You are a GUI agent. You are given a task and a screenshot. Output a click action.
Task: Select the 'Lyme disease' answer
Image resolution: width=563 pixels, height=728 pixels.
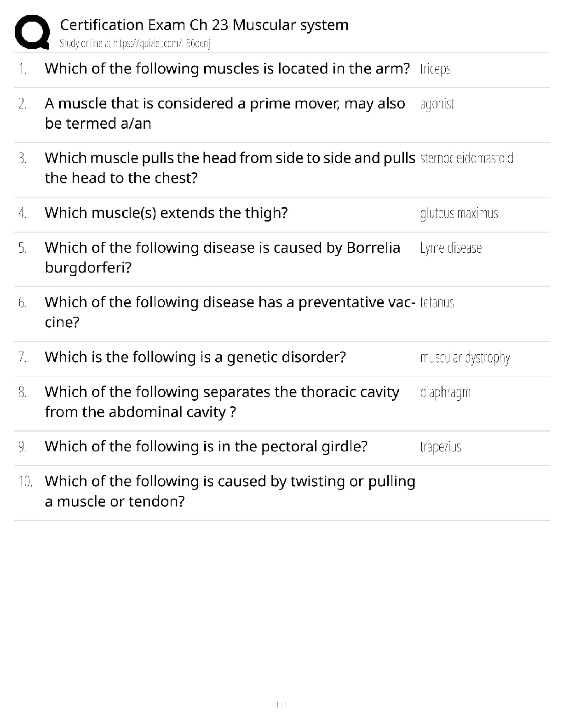coord(451,248)
